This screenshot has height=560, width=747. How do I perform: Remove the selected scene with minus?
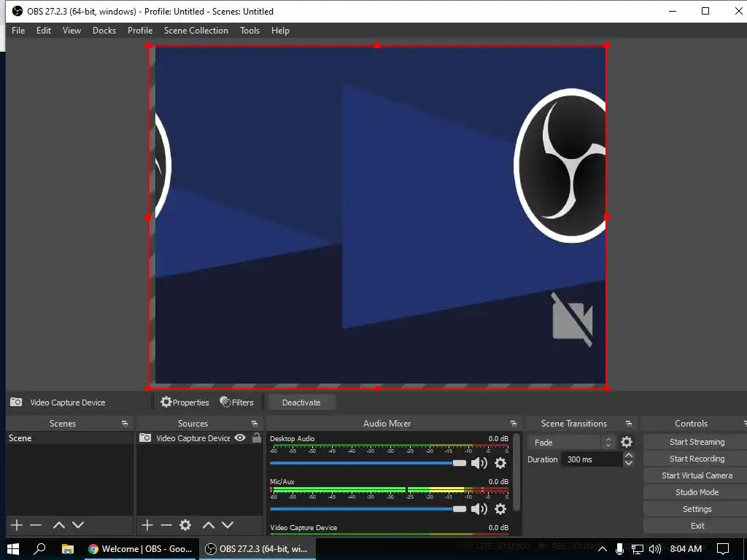[x=36, y=525]
